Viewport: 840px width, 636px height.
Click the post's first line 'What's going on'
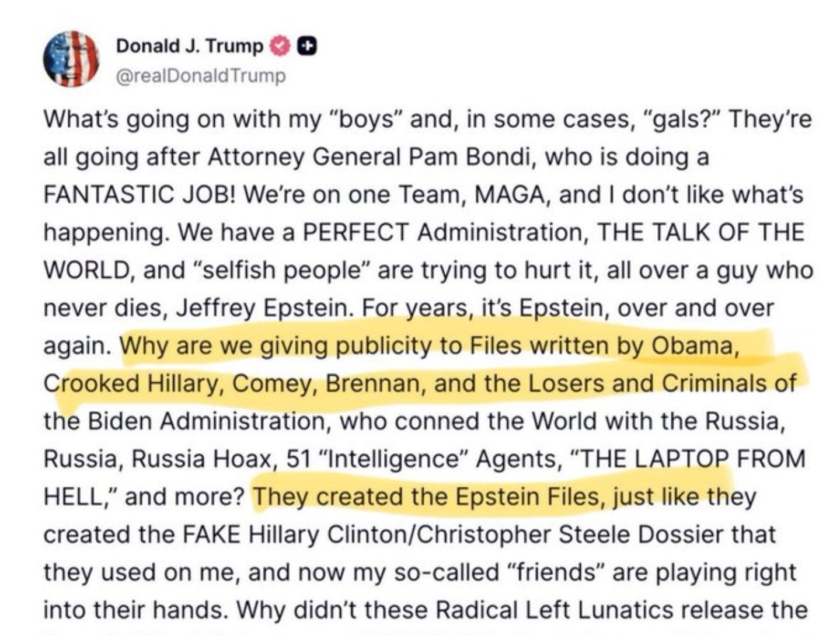click(x=134, y=120)
